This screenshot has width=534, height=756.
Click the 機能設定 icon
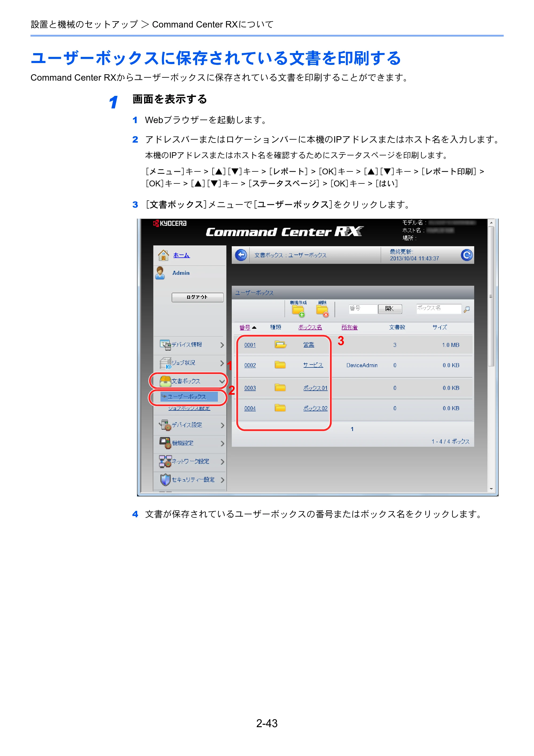[165, 443]
